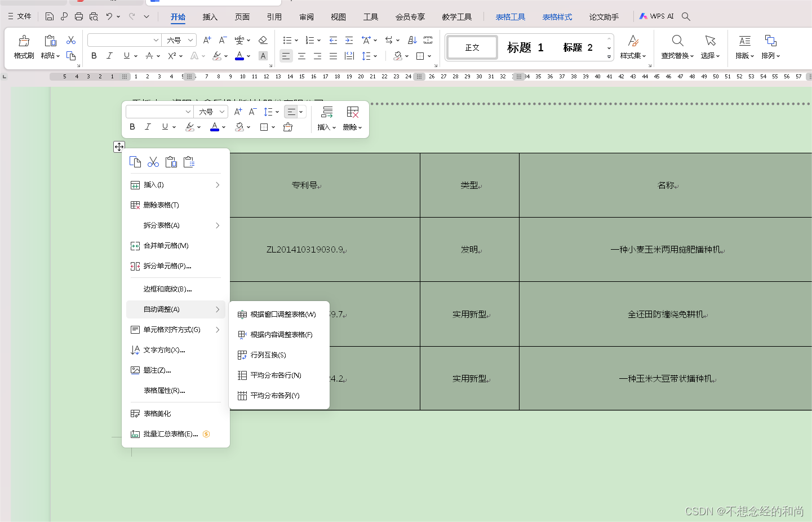Click the ribbon Increase Font Size icon
This screenshot has height=522, width=812.
pyautogui.click(x=207, y=40)
